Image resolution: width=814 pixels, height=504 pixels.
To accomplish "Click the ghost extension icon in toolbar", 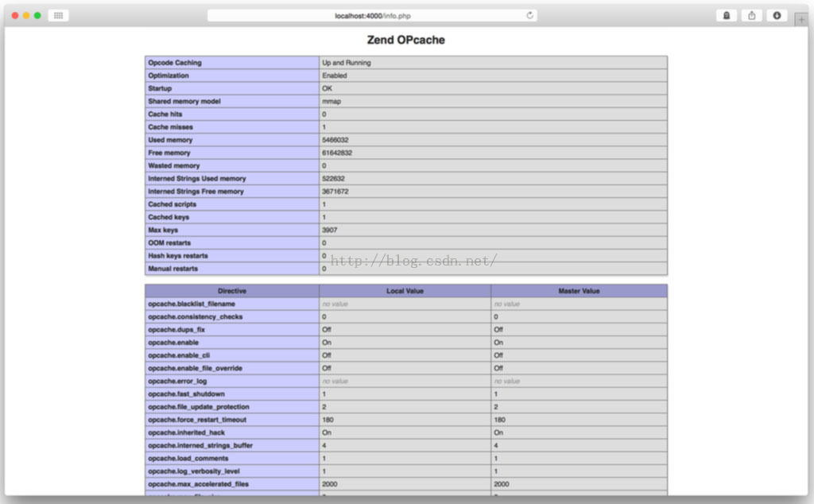I will tap(727, 16).
